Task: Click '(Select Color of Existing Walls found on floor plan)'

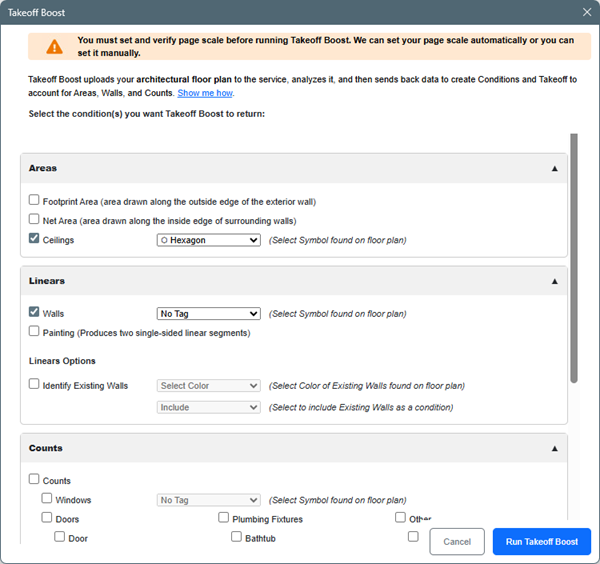Action: (x=367, y=386)
